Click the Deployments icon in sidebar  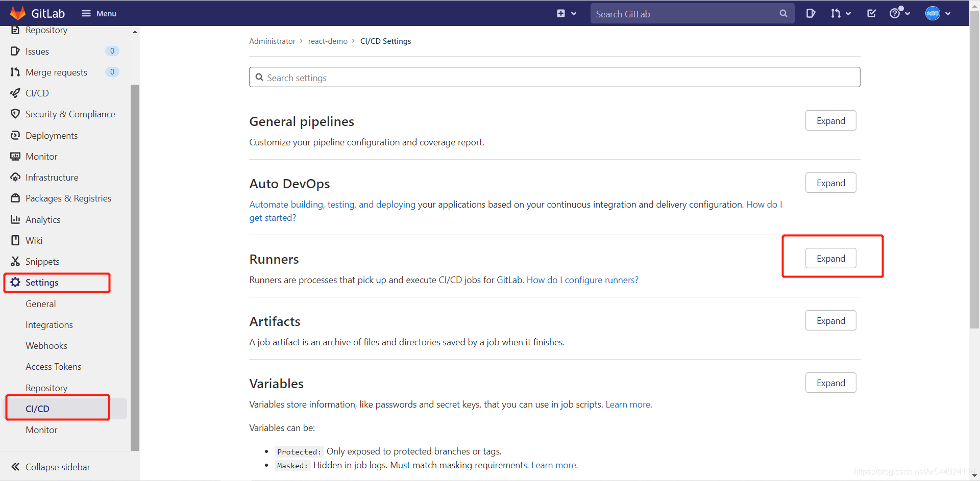pyautogui.click(x=15, y=135)
